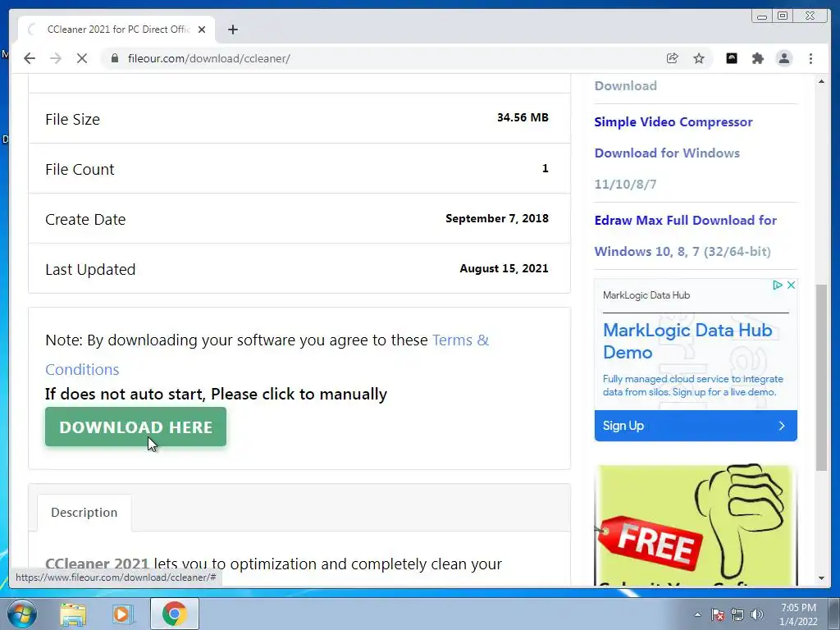Screen dimensions: 840x630
Task: View site security lock information
Action: coord(114,58)
